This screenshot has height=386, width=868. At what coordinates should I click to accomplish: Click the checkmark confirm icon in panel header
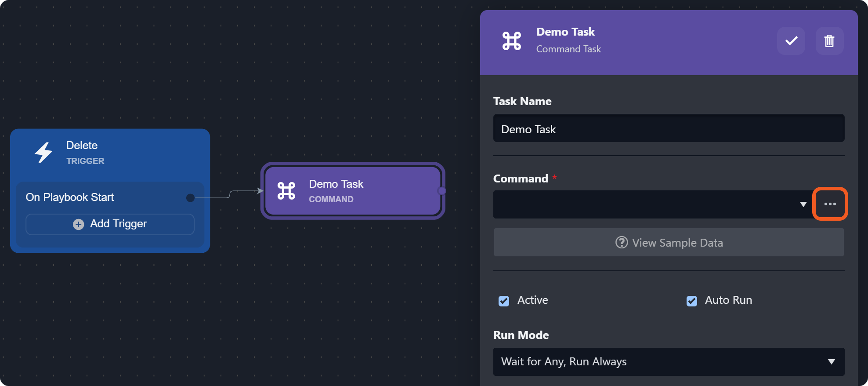[791, 41]
